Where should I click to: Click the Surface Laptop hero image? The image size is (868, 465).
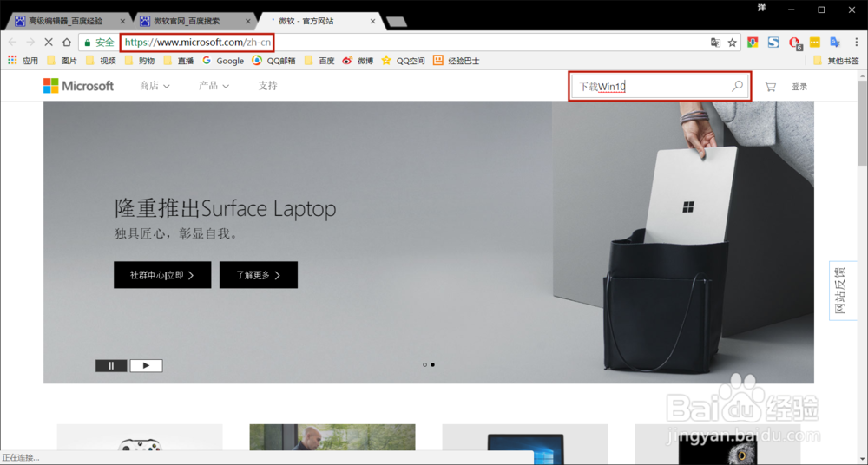pos(429,242)
